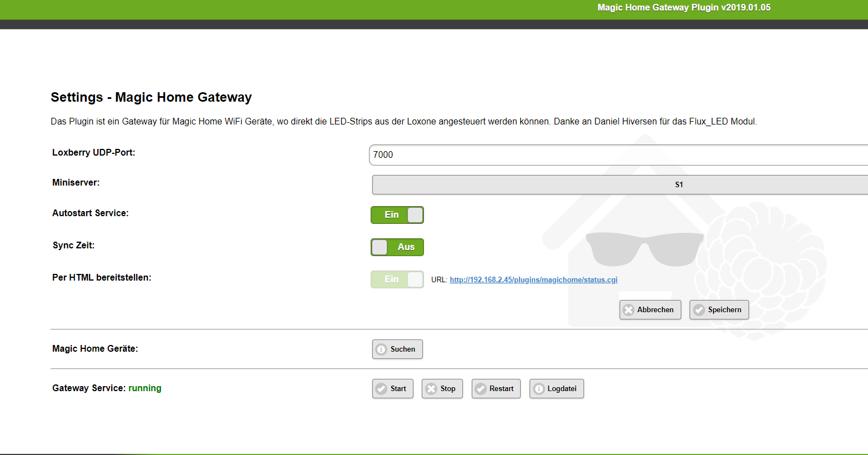Open the Logdatei log file

[x=557, y=389]
